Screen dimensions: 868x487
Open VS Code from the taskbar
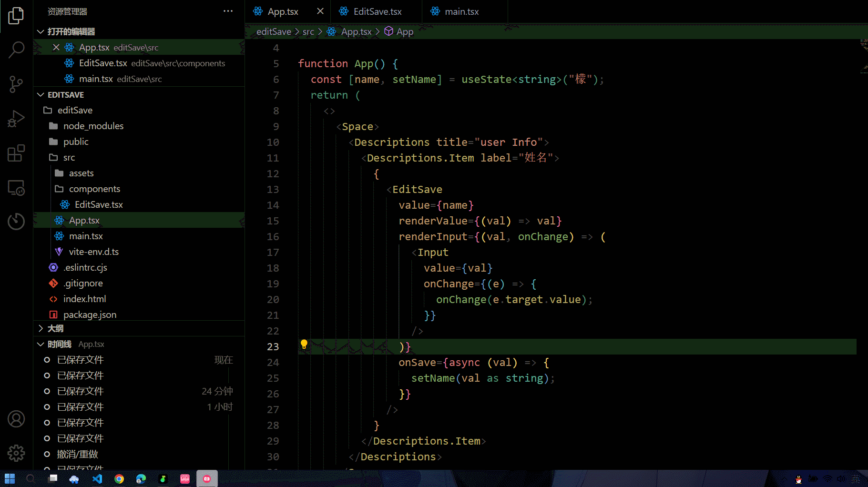pos(97,478)
